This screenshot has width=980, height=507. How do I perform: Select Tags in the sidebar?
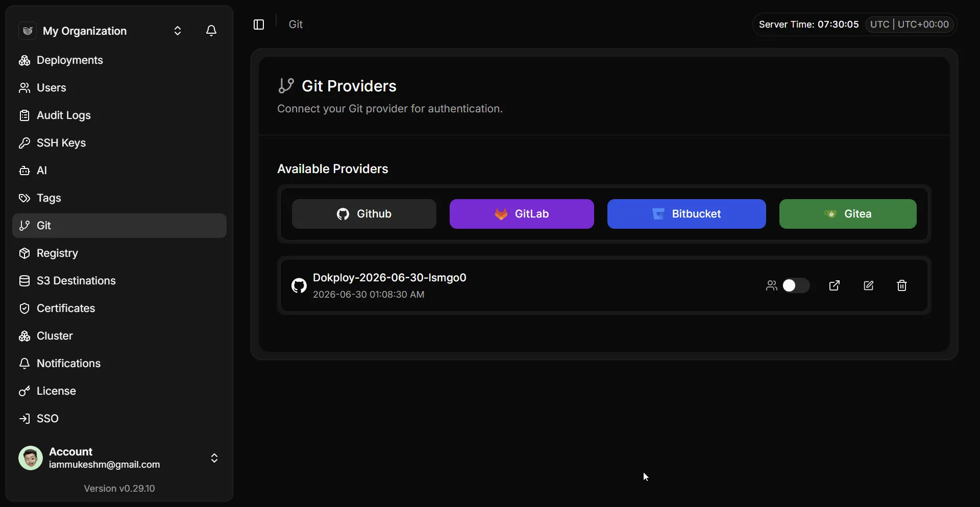click(x=119, y=198)
